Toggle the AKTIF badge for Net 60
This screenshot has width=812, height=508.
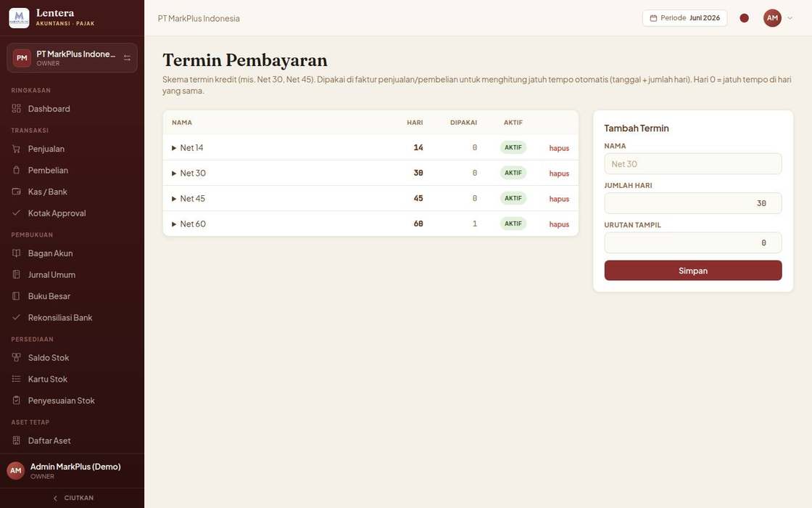(513, 224)
